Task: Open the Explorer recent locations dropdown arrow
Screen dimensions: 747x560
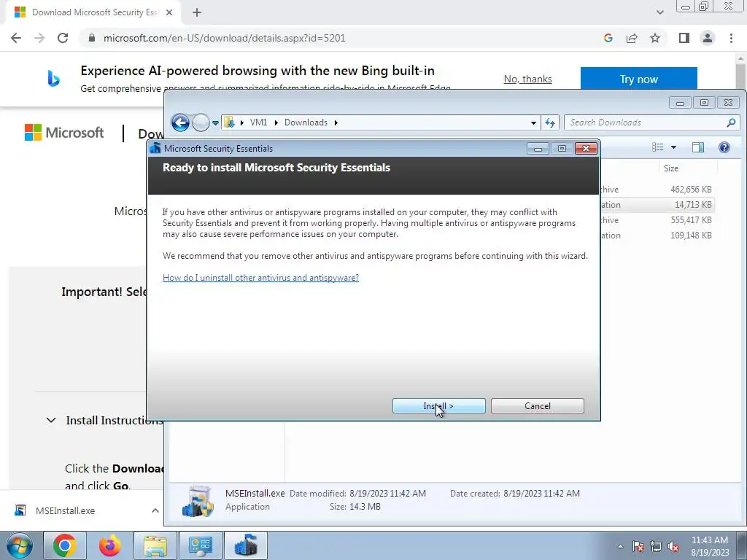Action: point(215,122)
